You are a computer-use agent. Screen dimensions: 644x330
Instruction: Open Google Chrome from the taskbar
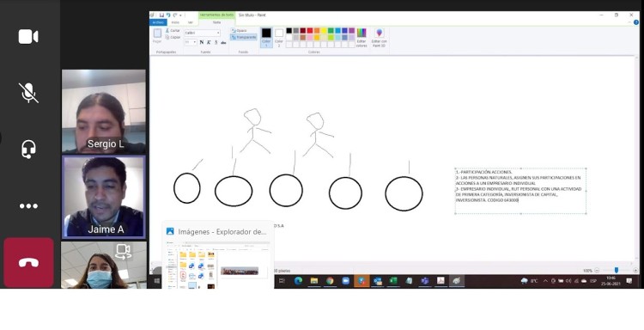coord(330,281)
